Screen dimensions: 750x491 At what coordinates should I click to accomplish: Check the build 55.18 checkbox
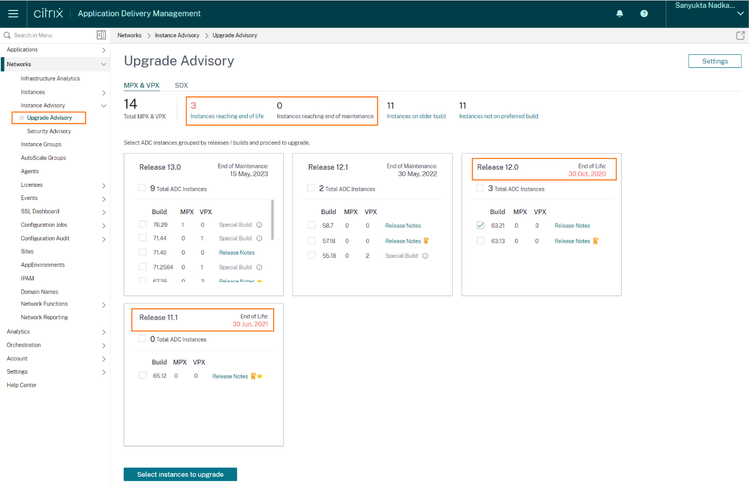pos(312,255)
